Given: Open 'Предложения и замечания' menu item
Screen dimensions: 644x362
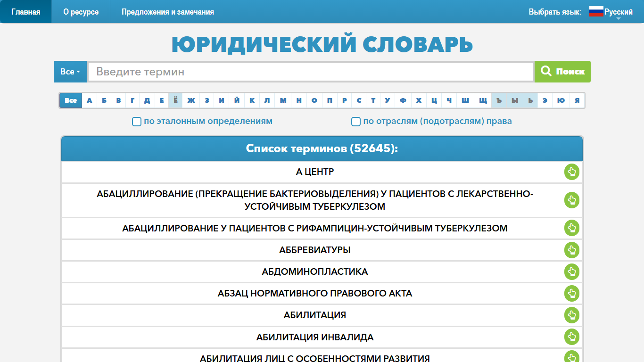Looking at the screenshot, I should 168,12.
